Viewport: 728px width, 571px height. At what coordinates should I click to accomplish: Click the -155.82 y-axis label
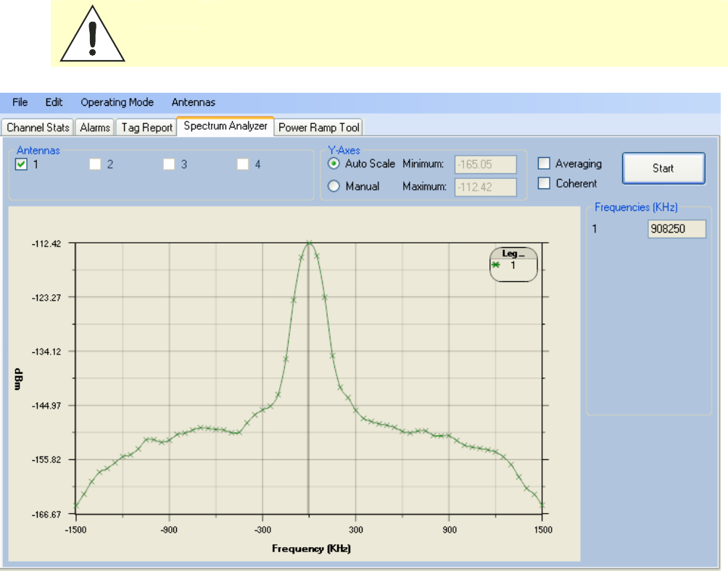click(46, 460)
